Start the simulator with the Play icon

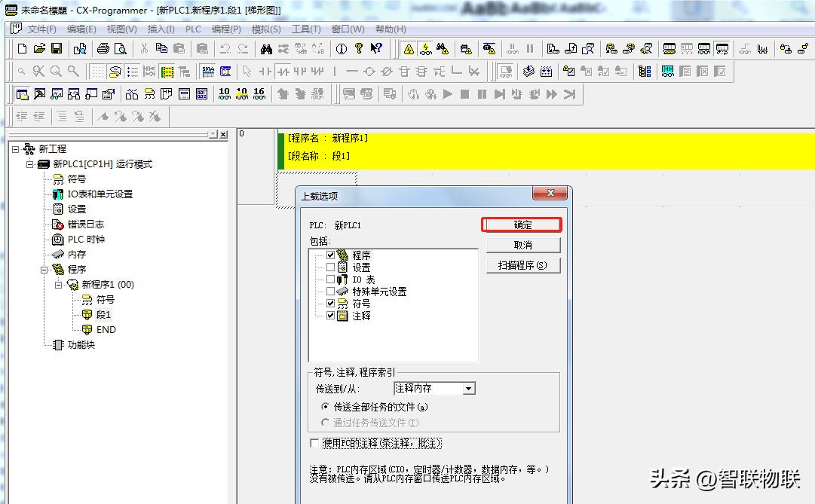(x=447, y=94)
